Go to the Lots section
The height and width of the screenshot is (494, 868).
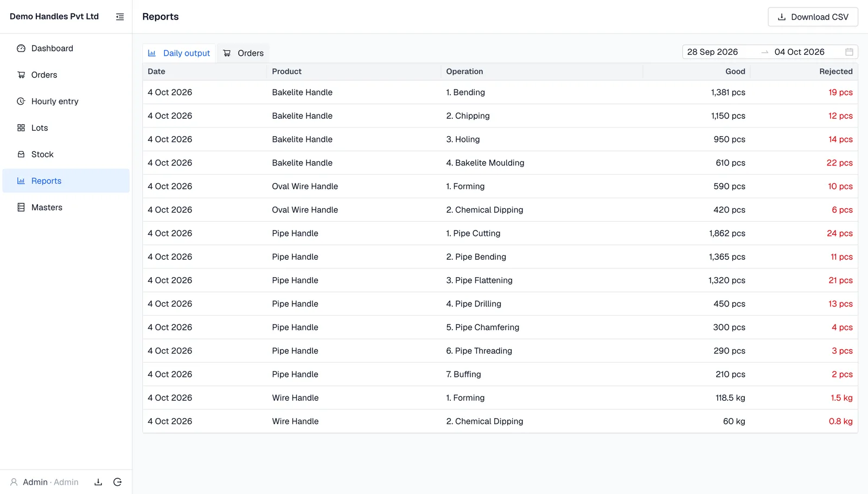66,128
